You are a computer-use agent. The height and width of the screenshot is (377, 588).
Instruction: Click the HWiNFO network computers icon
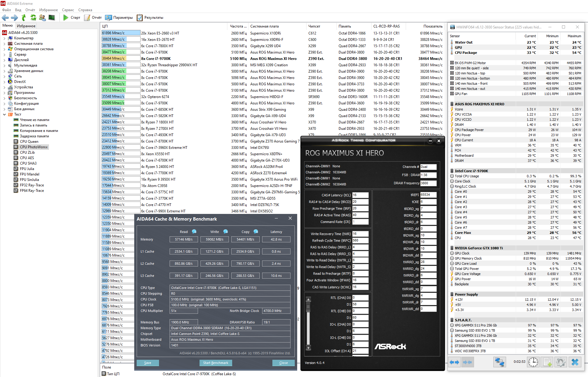tap(499, 362)
